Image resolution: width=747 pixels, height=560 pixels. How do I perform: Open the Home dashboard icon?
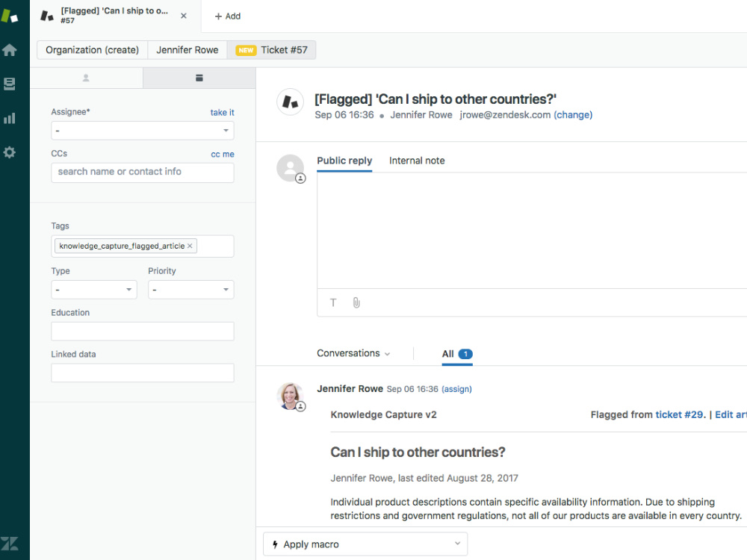coord(10,50)
